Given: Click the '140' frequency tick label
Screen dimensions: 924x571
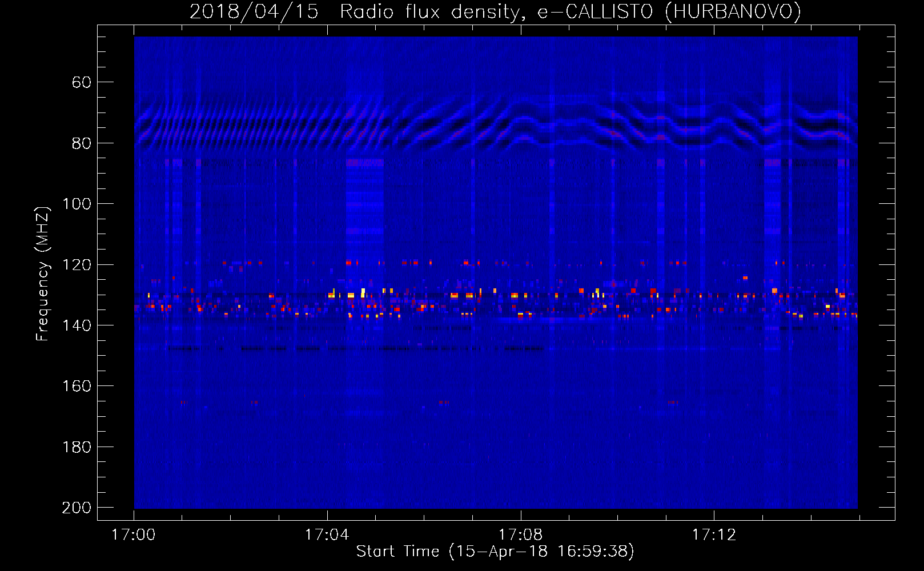Looking at the screenshot, I should click(x=77, y=325).
